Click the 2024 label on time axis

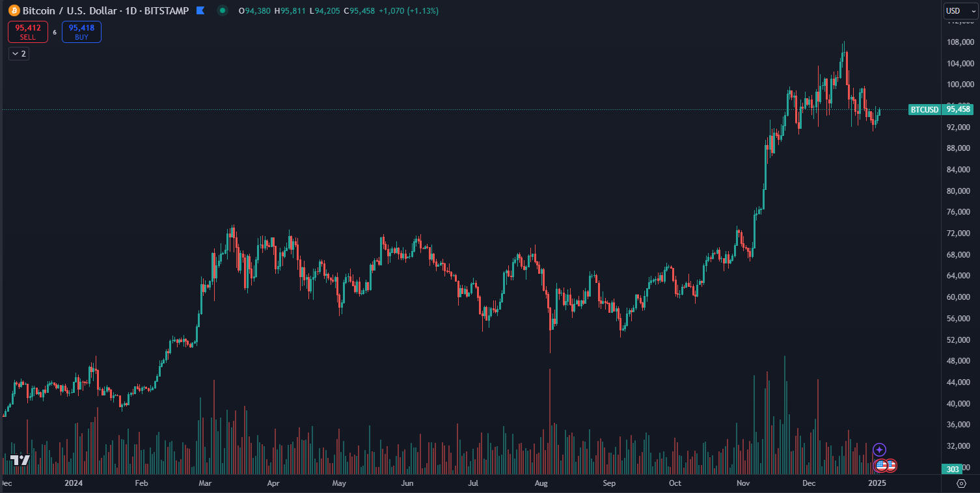point(74,483)
